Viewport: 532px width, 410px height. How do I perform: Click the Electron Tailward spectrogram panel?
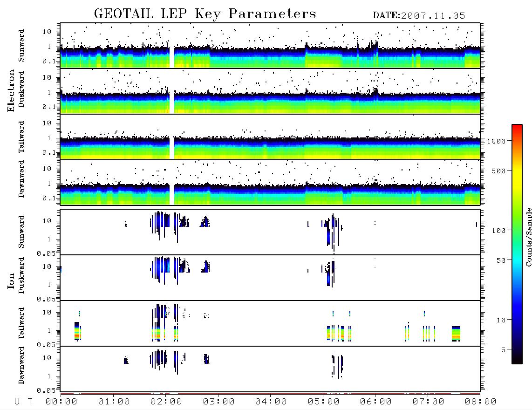click(270, 137)
